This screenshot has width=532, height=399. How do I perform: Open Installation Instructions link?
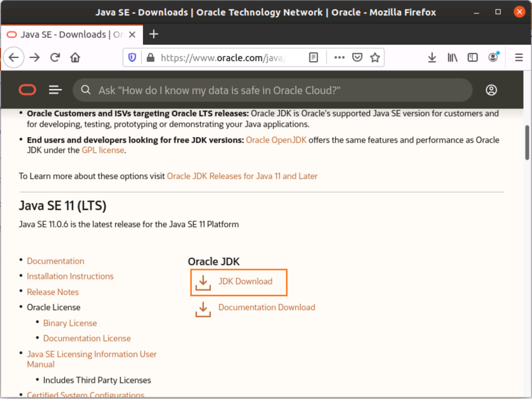pos(70,276)
